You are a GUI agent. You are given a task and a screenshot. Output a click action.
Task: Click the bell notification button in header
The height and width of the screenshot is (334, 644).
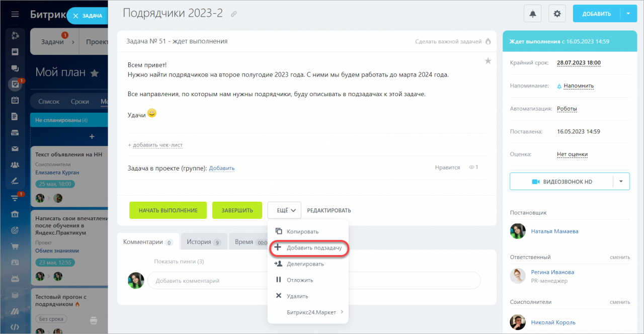533,14
